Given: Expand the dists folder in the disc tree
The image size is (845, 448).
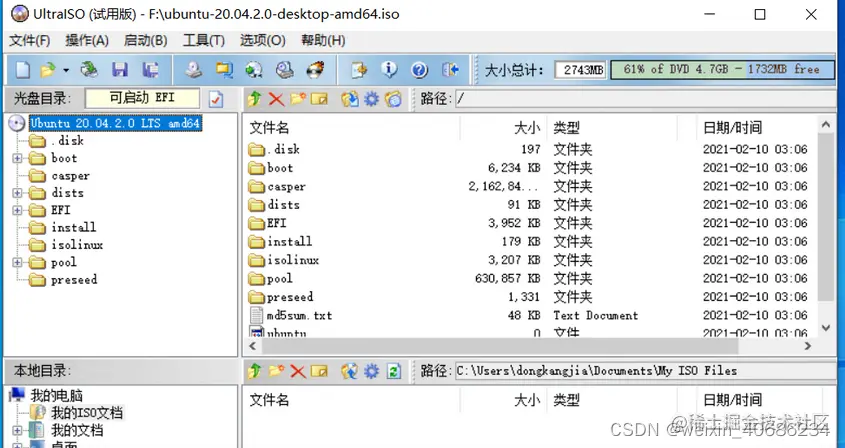Looking at the screenshot, I should tap(17, 193).
